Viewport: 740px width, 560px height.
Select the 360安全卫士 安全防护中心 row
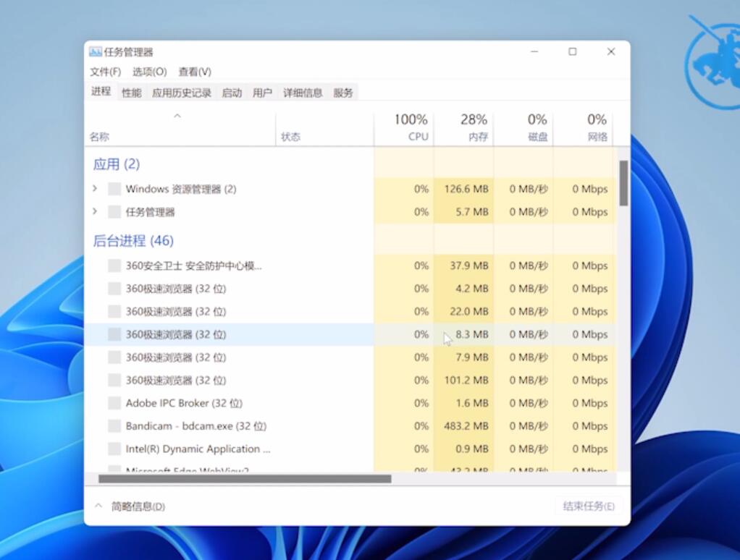[x=350, y=266]
